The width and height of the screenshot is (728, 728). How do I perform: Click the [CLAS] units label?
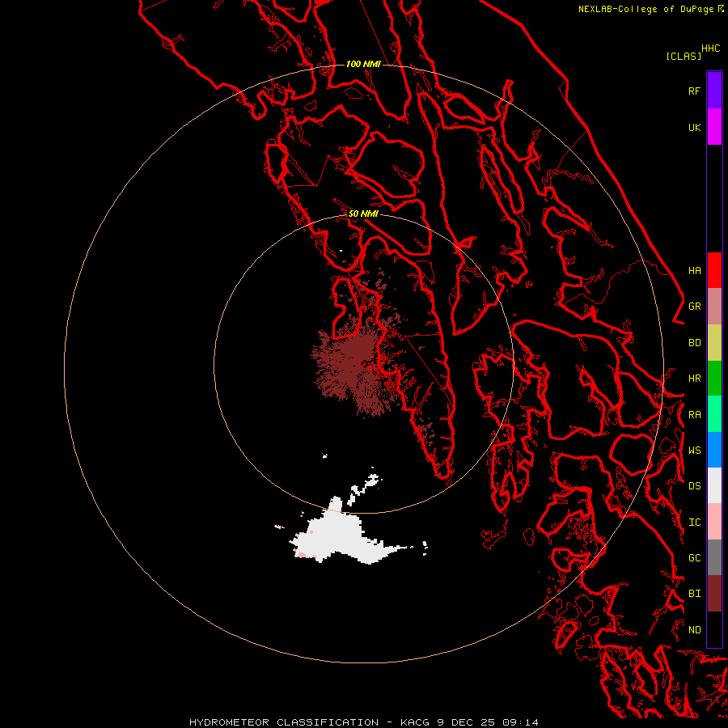(684, 56)
